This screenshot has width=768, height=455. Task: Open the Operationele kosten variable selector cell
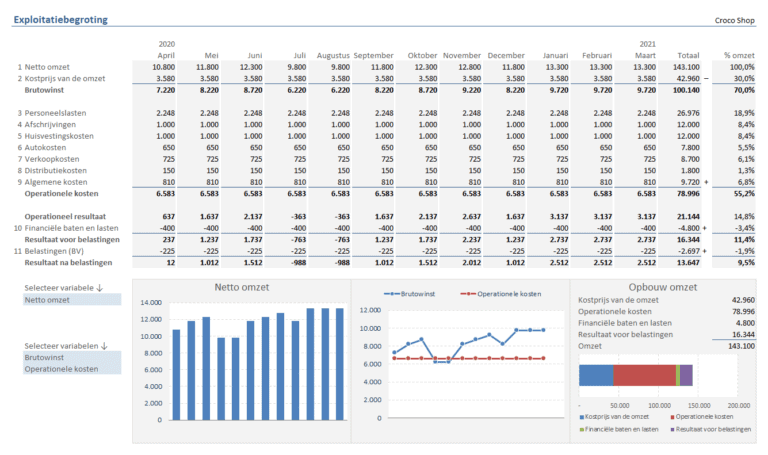(x=72, y=368)
